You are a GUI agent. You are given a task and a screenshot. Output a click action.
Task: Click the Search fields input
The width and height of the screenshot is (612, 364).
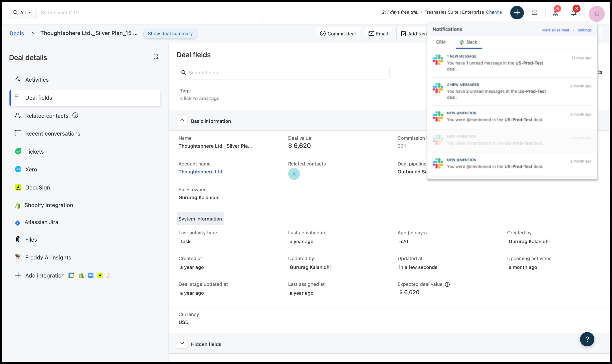click(x=283, y=73)
